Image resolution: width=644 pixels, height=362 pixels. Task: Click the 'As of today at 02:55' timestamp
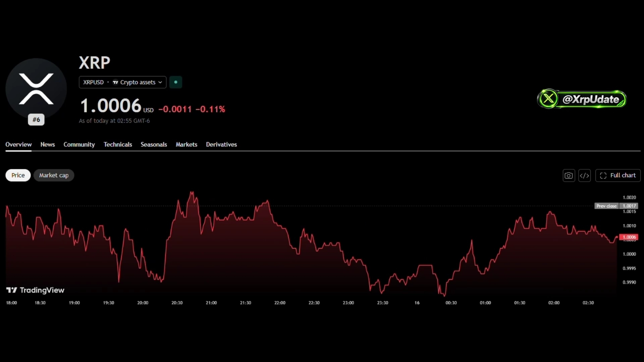[x=114, y=121]
